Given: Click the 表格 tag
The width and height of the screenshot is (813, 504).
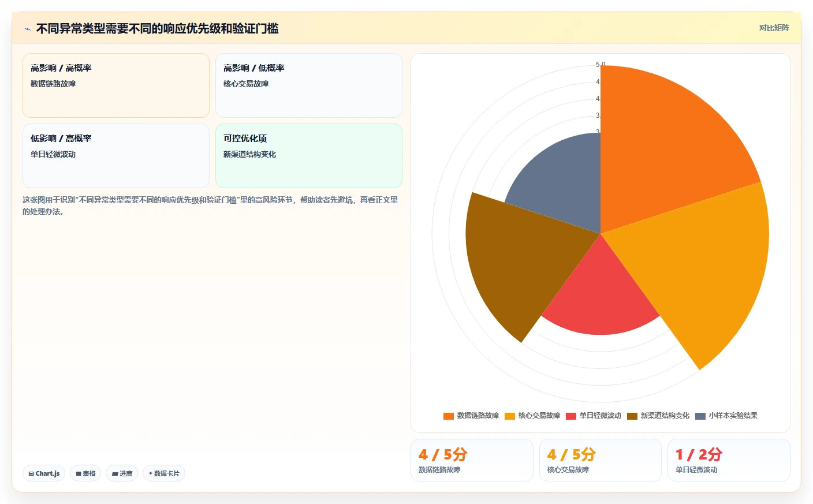Looking at the screenshot, I should 85,473.
